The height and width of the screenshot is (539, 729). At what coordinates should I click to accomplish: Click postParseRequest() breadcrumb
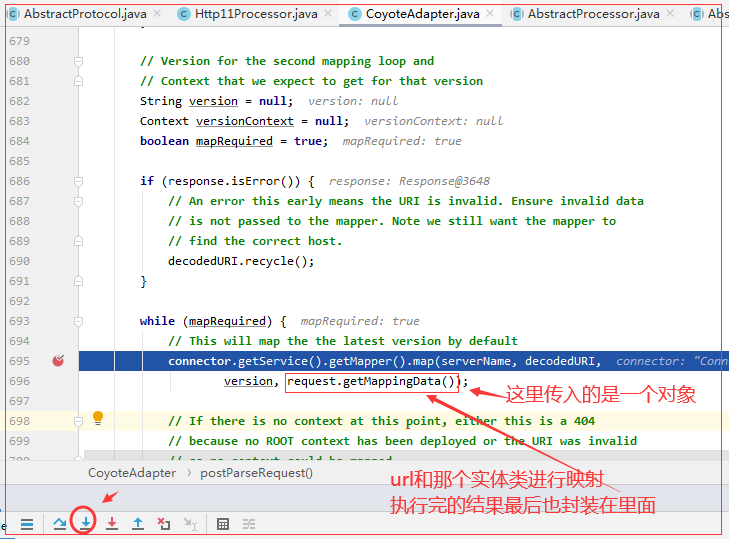tap(257, 473)
